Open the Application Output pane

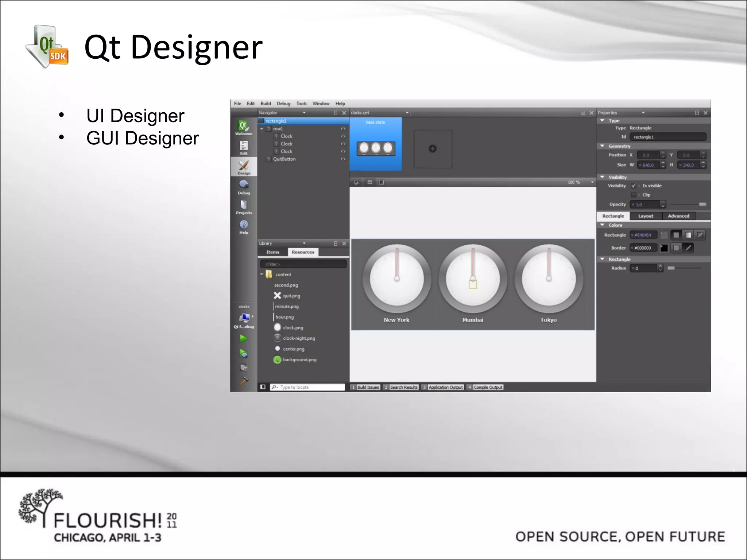tap(445, 387)
